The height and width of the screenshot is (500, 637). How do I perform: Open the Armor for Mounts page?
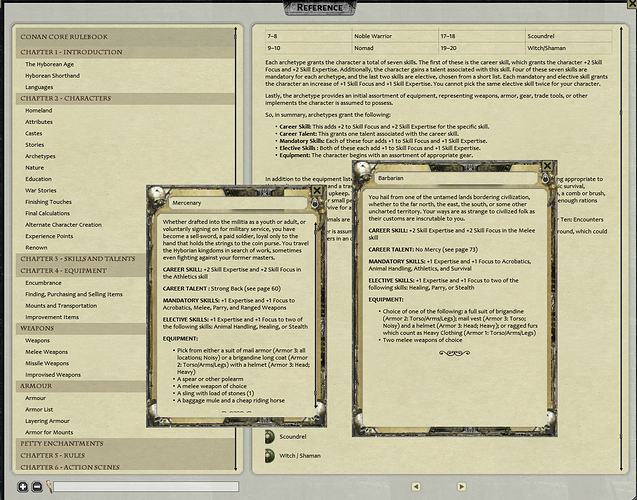point(49,432)
